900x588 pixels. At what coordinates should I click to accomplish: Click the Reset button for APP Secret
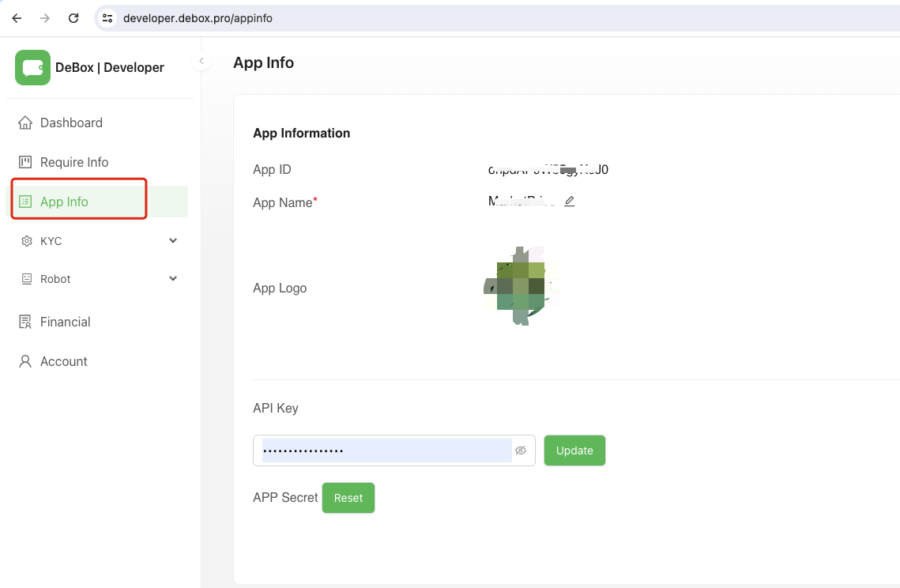[348, 498]
